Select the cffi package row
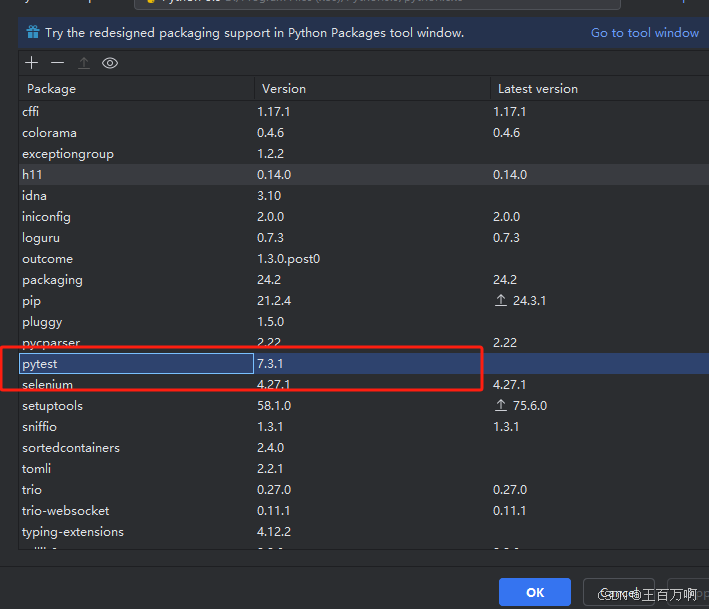 tap(364, 112)
